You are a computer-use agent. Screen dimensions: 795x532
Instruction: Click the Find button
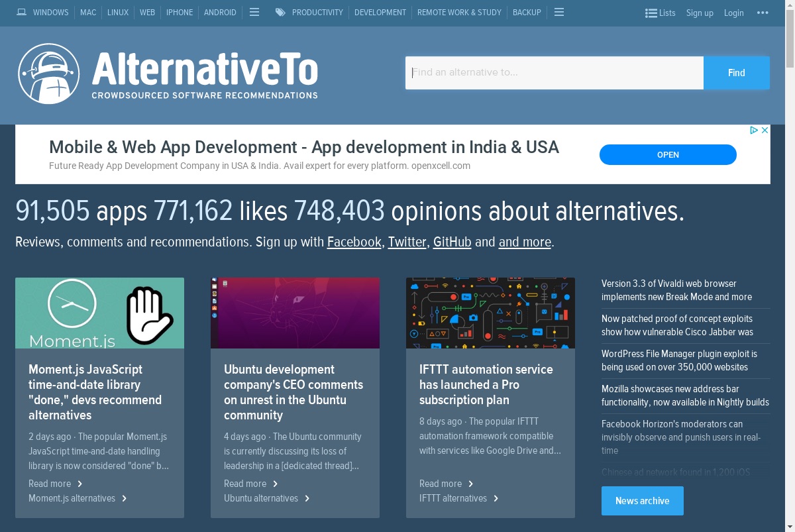pos(737,73)
